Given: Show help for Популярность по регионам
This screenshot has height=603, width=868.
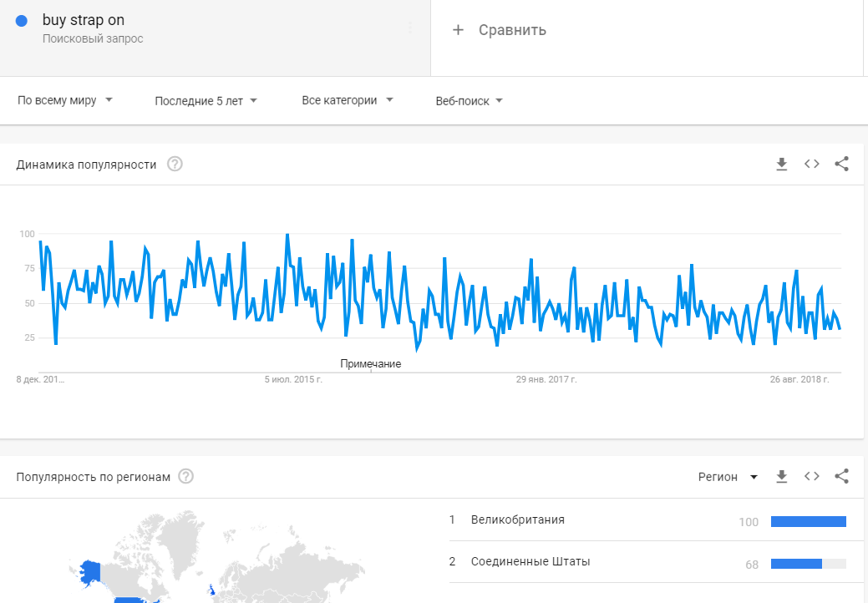Looking at the screenshot, I should (186, 476).
